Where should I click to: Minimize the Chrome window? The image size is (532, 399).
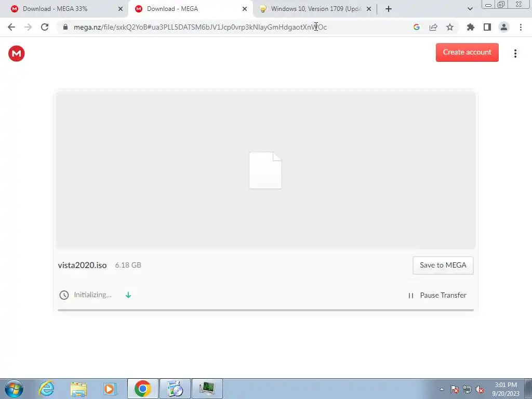[x=488, y=4]
